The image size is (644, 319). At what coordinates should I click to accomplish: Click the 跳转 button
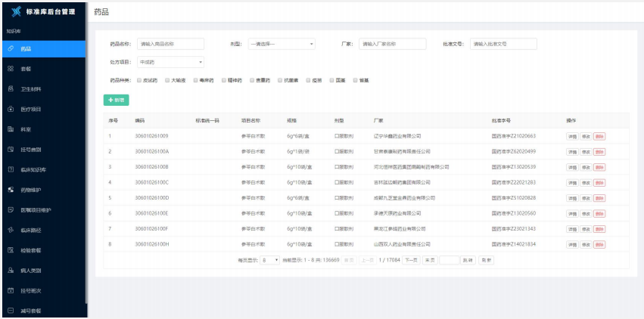pyautogui.click(x=468, y=260)
